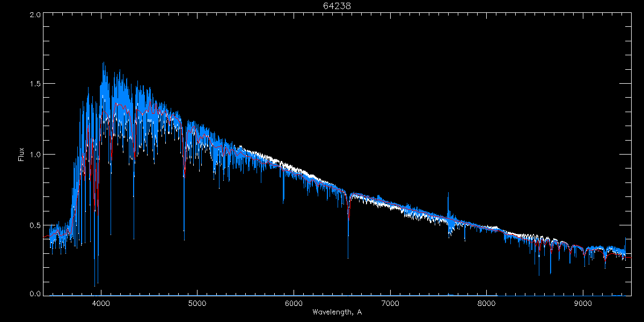Click the bottom of the absorption line near 4860
This screenshot has height=322, width=644.
pyautogui.click(x=184, y=239)
